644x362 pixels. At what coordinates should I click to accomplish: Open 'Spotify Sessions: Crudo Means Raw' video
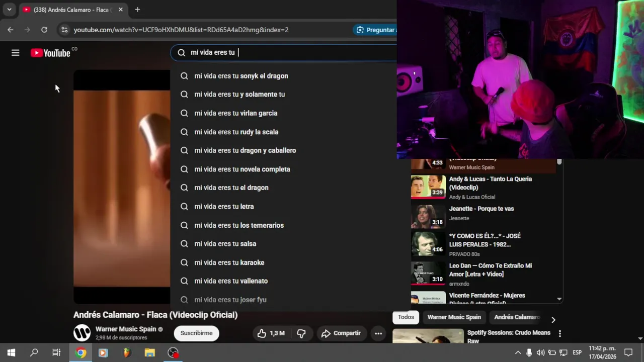click(509, 336)
